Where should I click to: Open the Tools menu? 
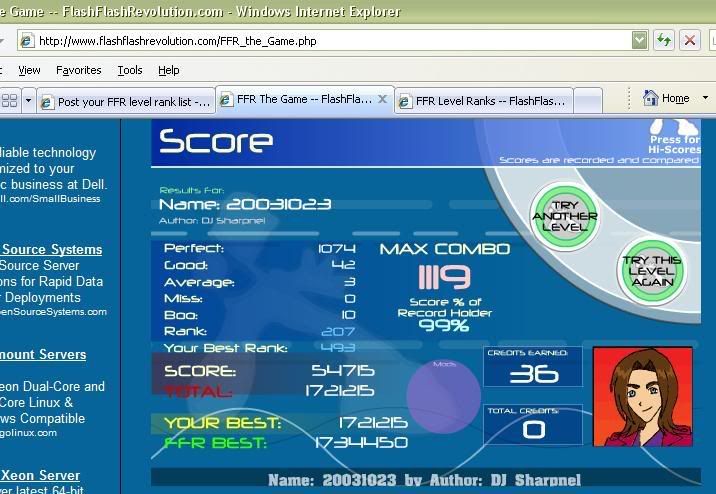pyautogui.click(x=130, y=70)
